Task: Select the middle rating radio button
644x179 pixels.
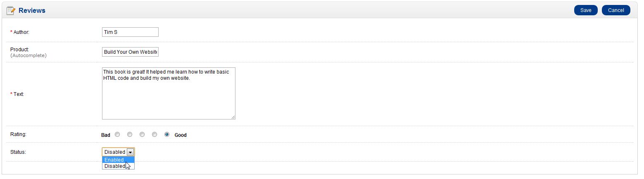Action: pyautogui.click(x=142, y=134)
